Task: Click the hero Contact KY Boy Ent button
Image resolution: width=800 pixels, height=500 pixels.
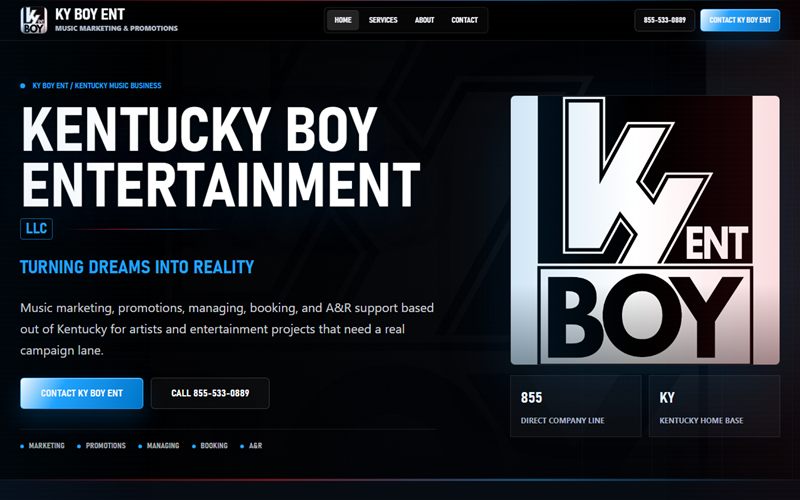Action: pyautogui.click(x=82, y=393)
